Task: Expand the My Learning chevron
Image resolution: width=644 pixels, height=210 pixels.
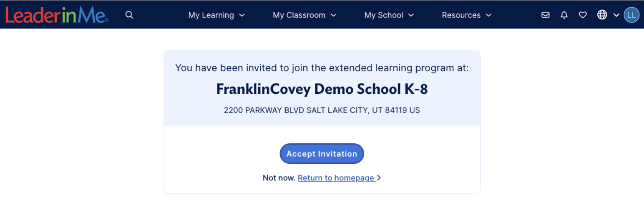Action: point(242,15)
